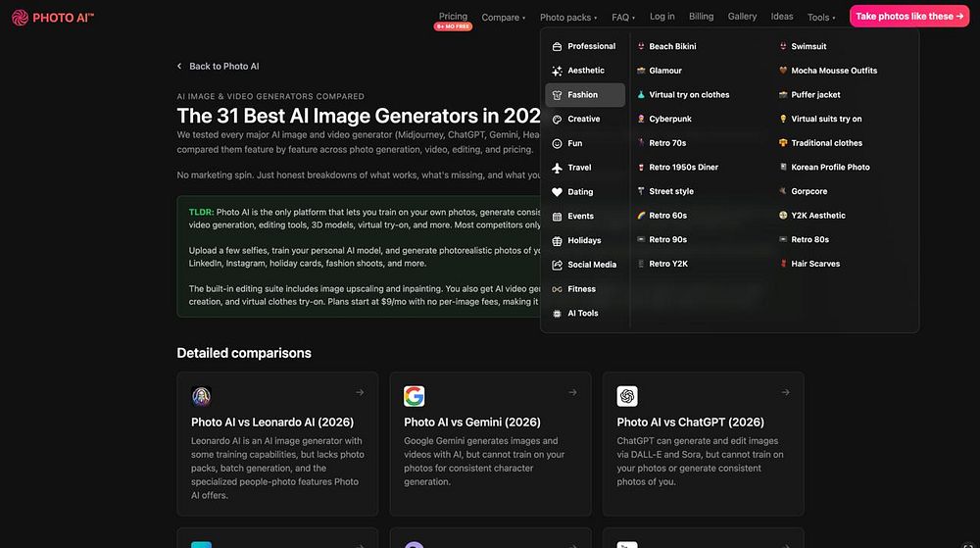The height and width of the screenshot is (548, 980).
Task: Click the Google Gemini logo icon
Action: pos(414,396)
